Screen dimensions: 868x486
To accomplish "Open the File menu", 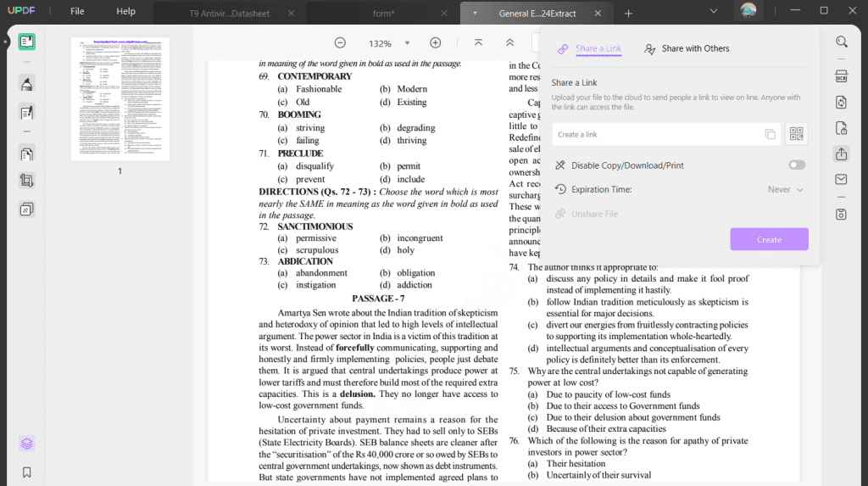I will click(77, 11).
